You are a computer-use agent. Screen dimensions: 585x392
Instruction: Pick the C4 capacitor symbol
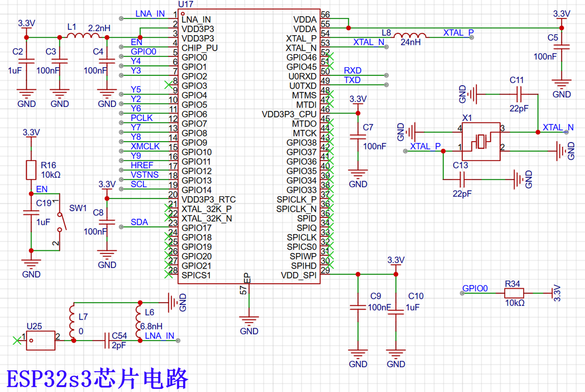click(x=107, y=61)
